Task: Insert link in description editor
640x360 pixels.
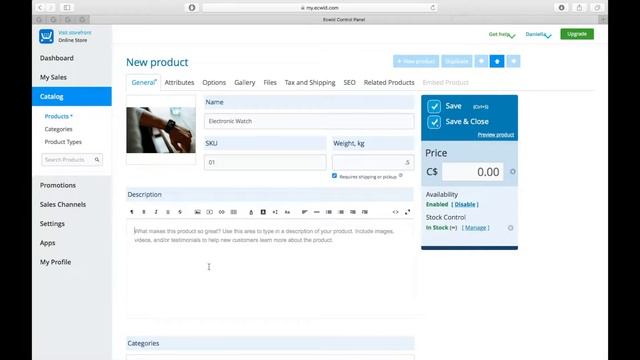Action: pos(222,212)
